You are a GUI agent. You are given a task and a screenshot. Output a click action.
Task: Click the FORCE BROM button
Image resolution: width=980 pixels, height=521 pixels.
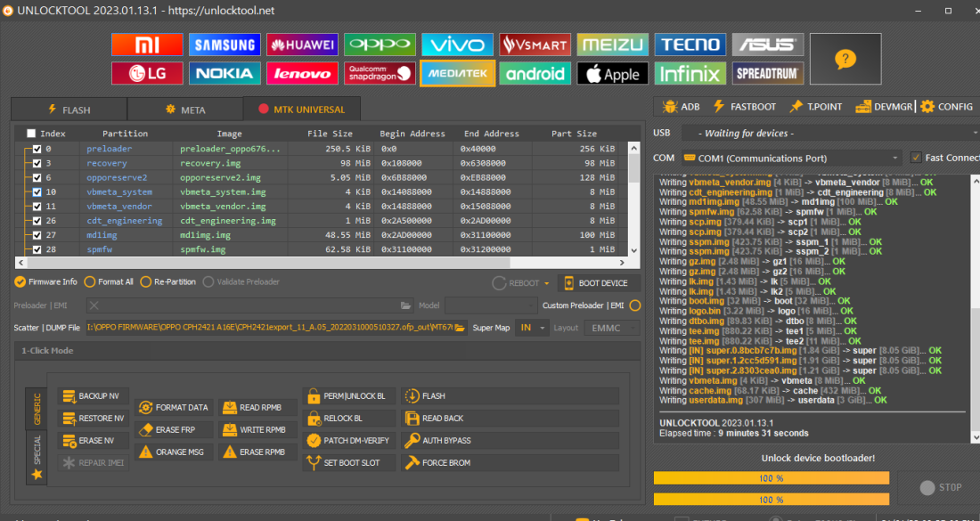[x=510, y=463]
